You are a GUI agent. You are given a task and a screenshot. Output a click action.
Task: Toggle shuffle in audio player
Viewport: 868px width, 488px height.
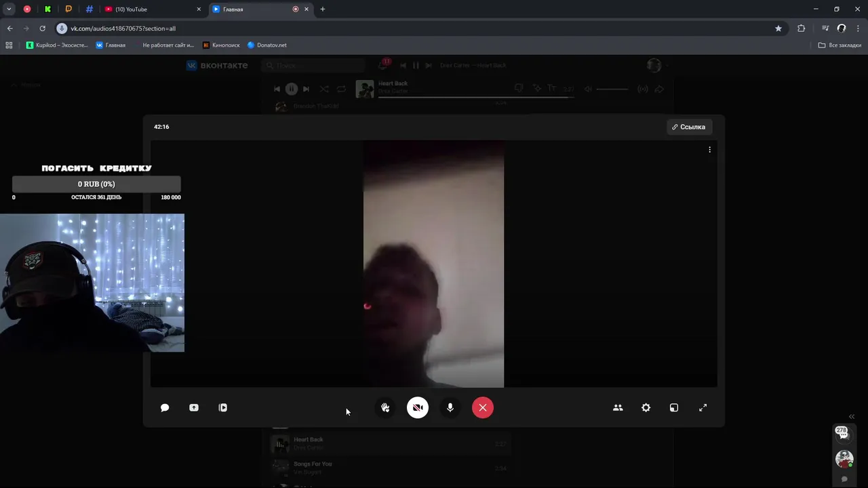(324, 89)
